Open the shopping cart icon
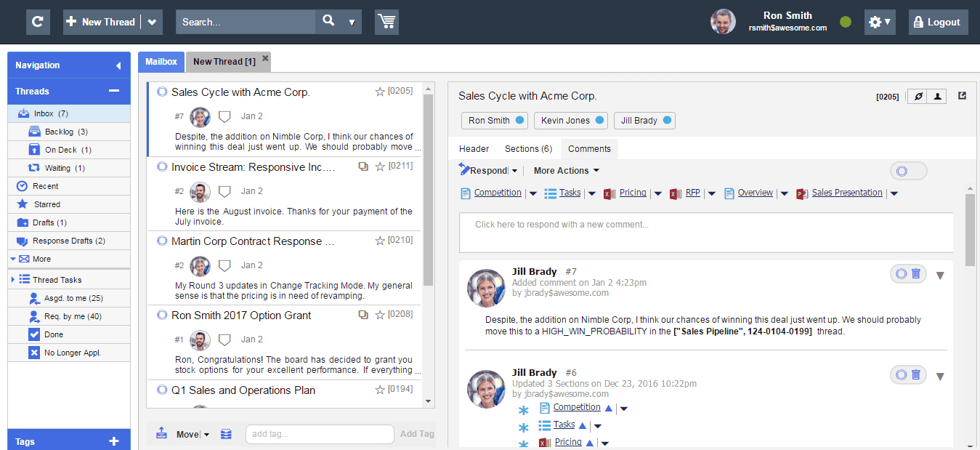Viewport: 980px width, 450px height. click(386, 22)
